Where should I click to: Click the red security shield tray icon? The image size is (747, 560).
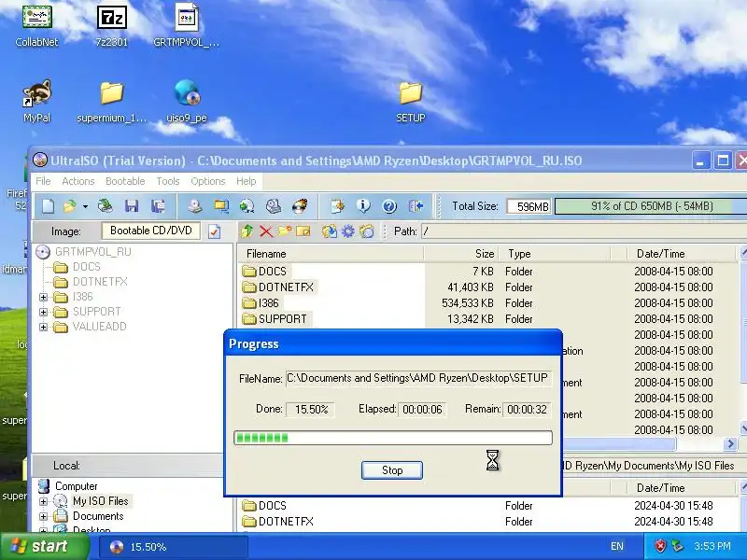click(x=660, y=546)
